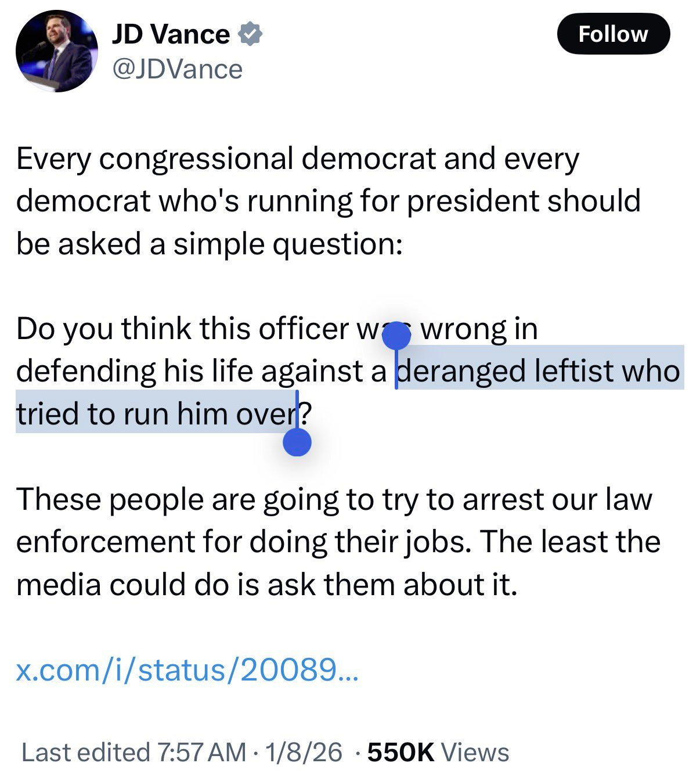Click the question mark after 'over'
The image size is (700, 774).
tap(306, 413)
